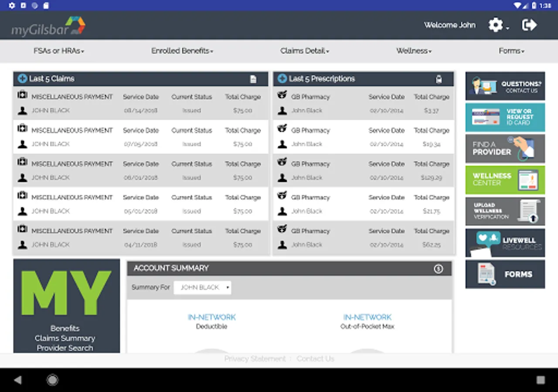This screenshot has height=392, width=558.
Task: Open Enrolled Benefits menu
Action: 182,51
